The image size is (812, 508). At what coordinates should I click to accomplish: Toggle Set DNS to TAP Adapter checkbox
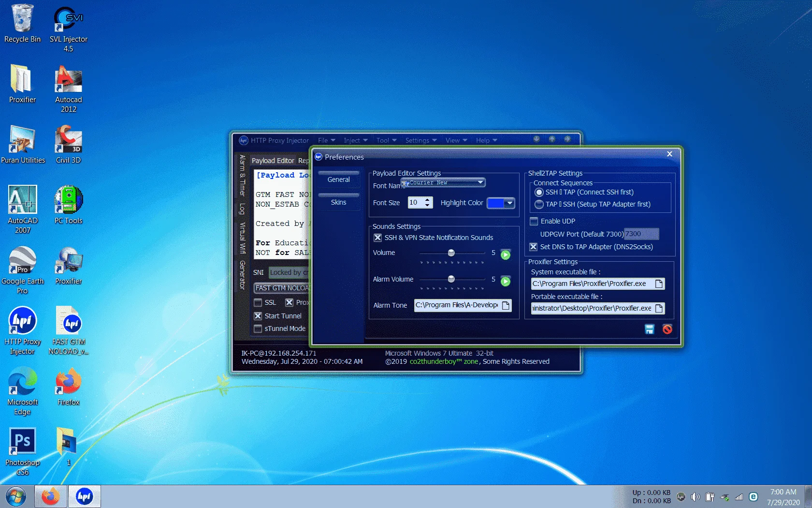tap(534, 247)
